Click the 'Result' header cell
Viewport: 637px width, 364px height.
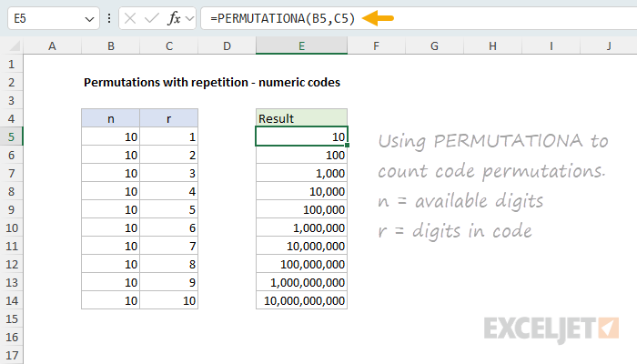301,118
